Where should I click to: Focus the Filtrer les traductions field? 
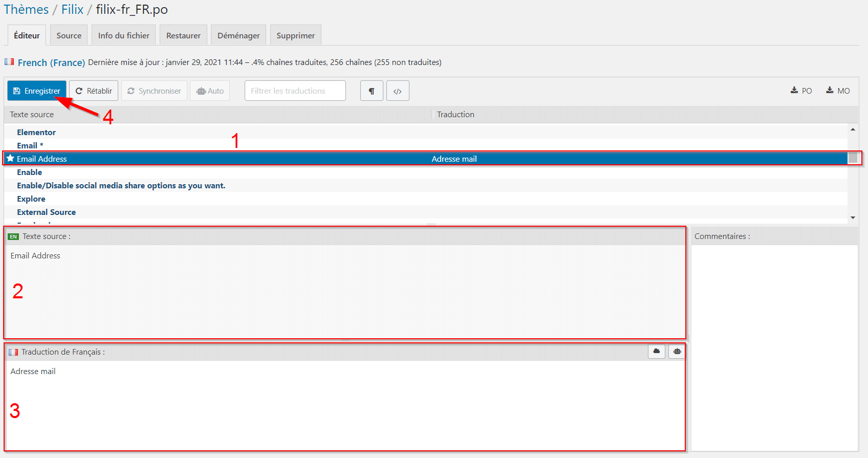coord(295,91)
